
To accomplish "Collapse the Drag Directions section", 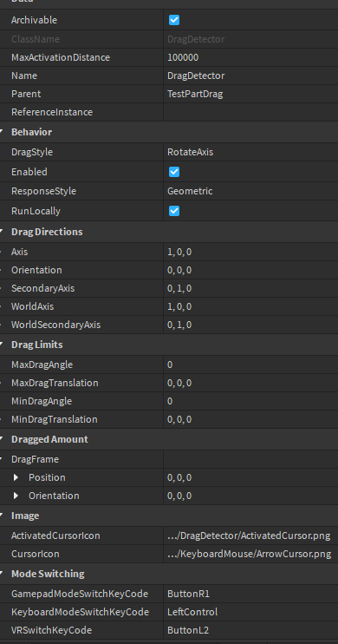I will pos(2,232).
